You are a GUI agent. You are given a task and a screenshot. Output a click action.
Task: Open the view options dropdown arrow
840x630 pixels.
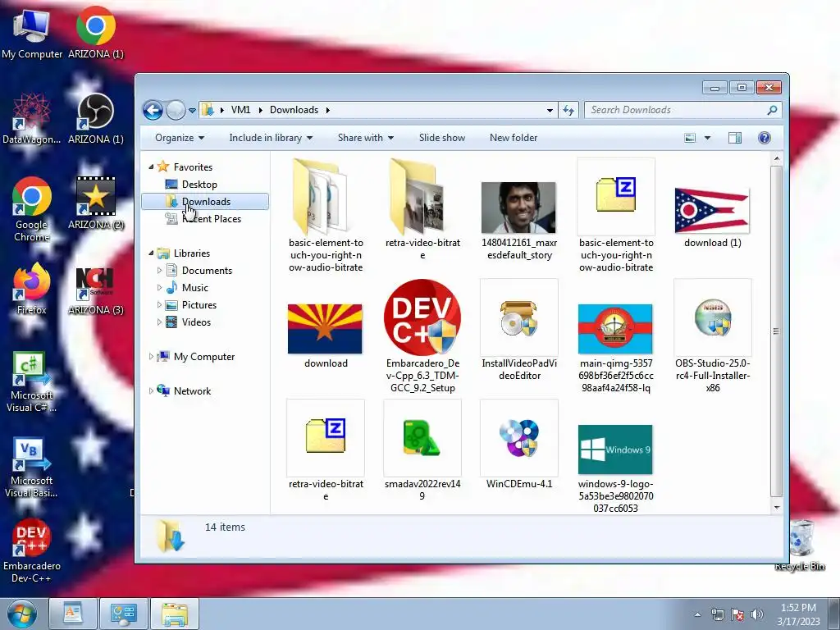pos(707,138)
